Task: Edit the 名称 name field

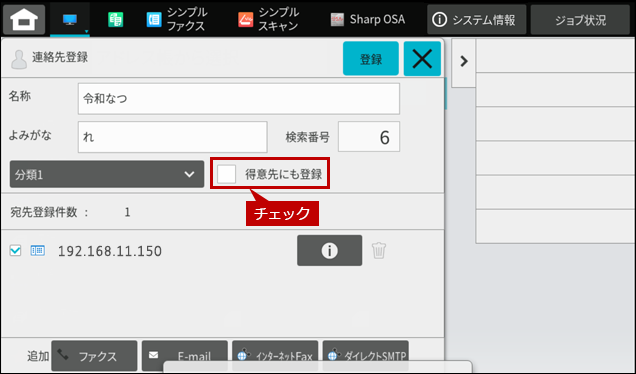Action: click(x=238, y=99)
